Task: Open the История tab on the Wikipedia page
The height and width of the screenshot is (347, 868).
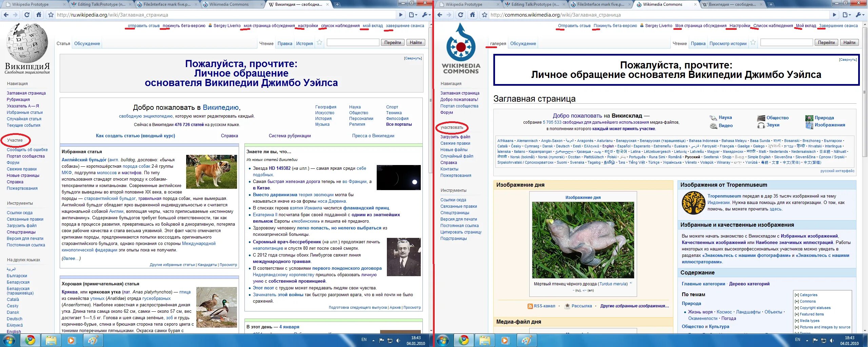Action: 304,44
